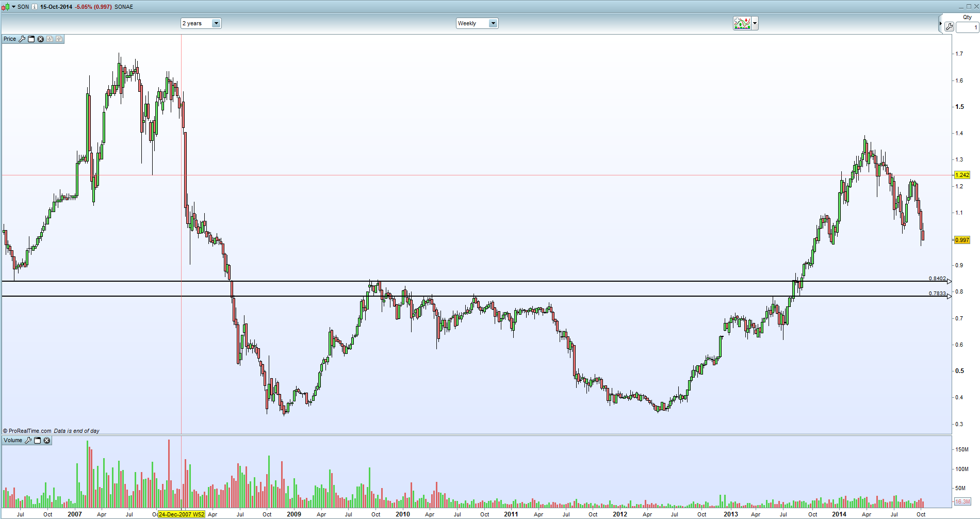
Task: Click the 2014 year label on axis
Action: [x=839, y=514]
